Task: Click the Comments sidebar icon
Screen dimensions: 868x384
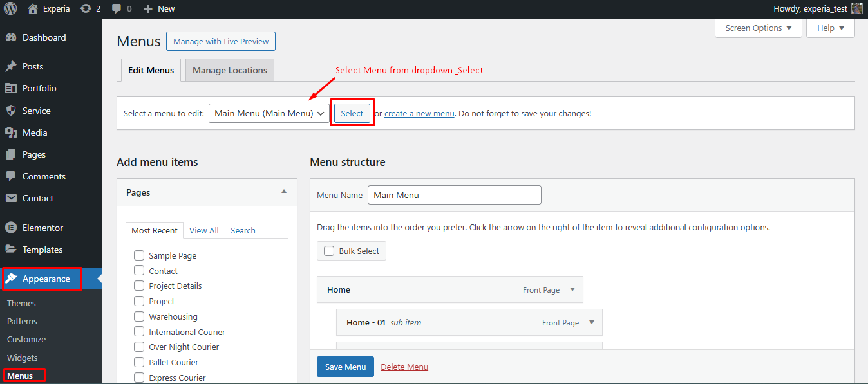Action: point(11,176)
